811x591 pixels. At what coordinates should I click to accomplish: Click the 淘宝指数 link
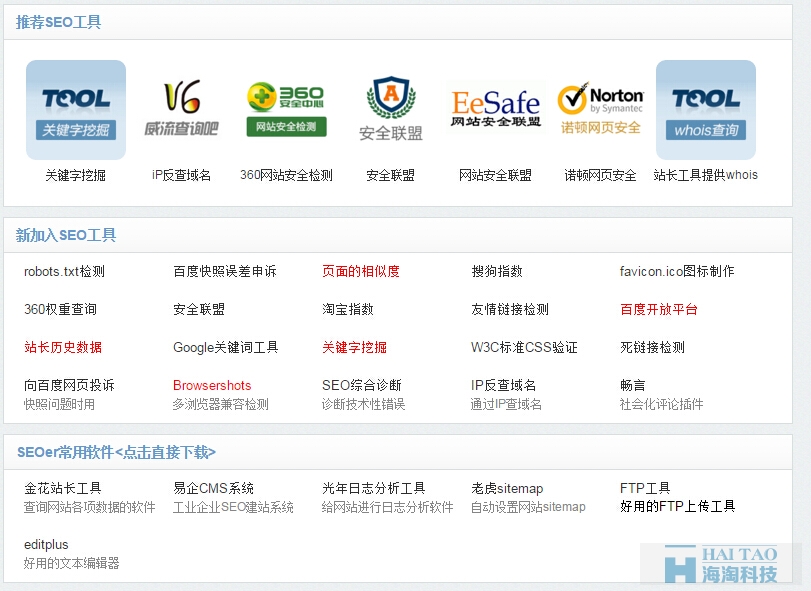[x=348, y=309]
